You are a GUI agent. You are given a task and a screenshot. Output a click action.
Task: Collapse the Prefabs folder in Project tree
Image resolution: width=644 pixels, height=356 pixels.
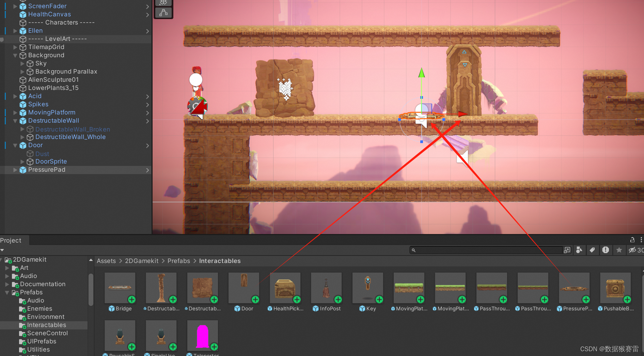tap(7, 292)
